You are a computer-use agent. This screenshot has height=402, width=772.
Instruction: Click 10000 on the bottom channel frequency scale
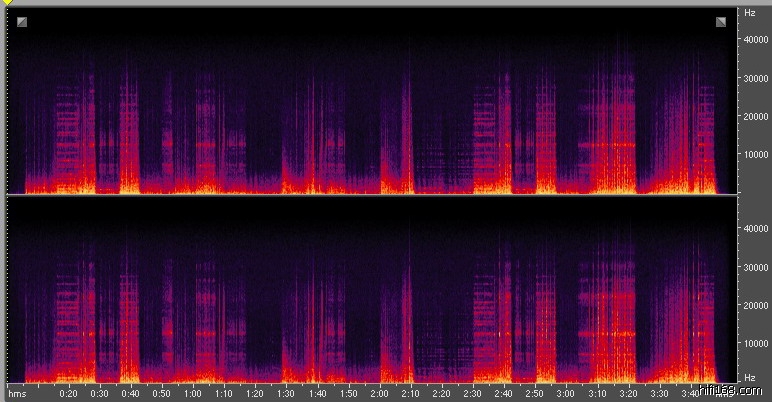[x=755, y=344]
